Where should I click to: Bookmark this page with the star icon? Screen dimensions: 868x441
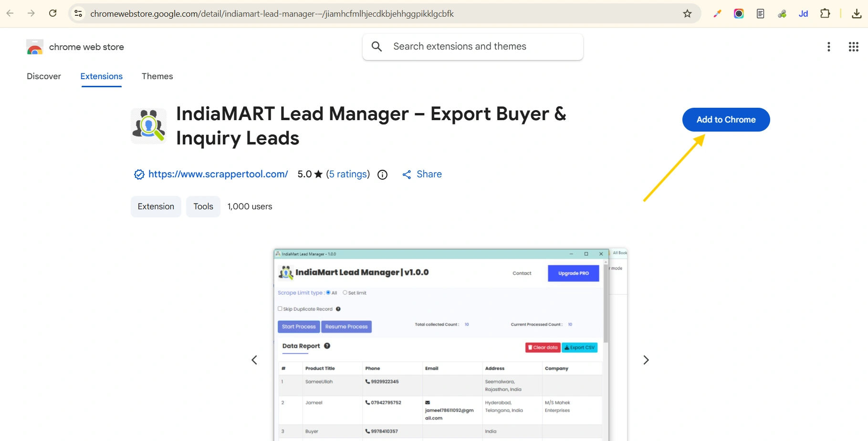tap(687, 13)
